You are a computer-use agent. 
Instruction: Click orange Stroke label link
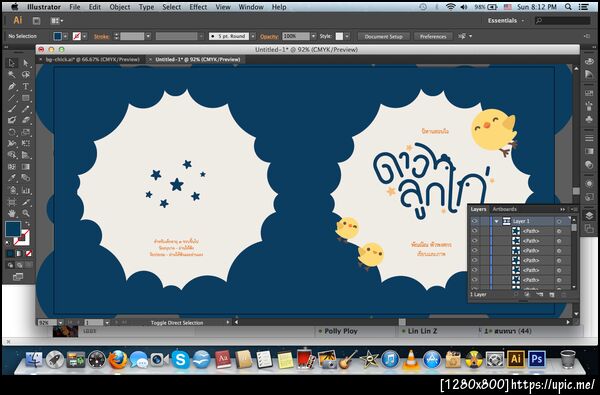tap(101, 37)
